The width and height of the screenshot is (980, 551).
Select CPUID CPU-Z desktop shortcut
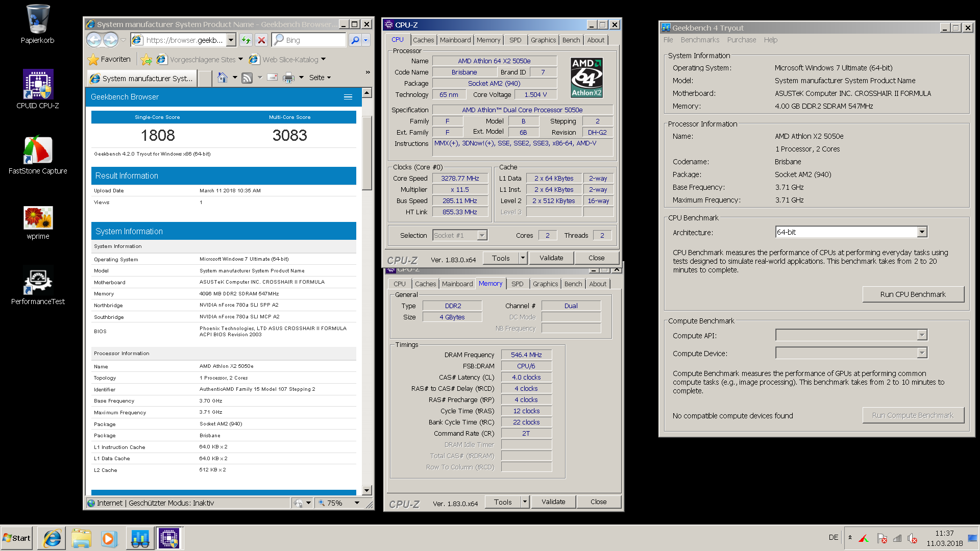[38, 89]
